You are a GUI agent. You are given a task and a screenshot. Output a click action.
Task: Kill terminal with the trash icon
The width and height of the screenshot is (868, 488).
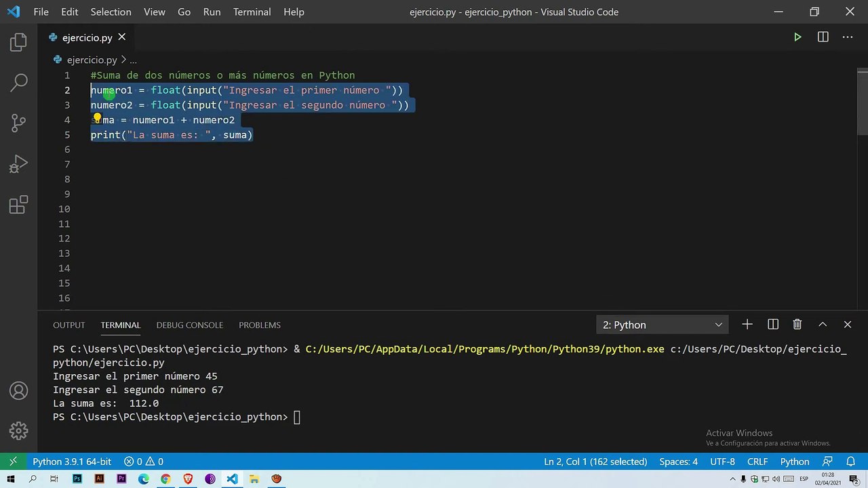(x=797, y=325)
